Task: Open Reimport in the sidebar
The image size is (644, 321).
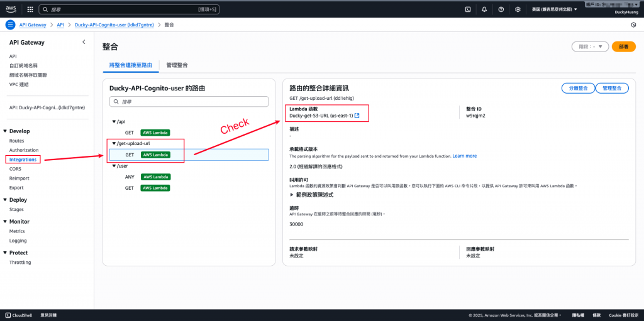Action: [x=19, y=178]
